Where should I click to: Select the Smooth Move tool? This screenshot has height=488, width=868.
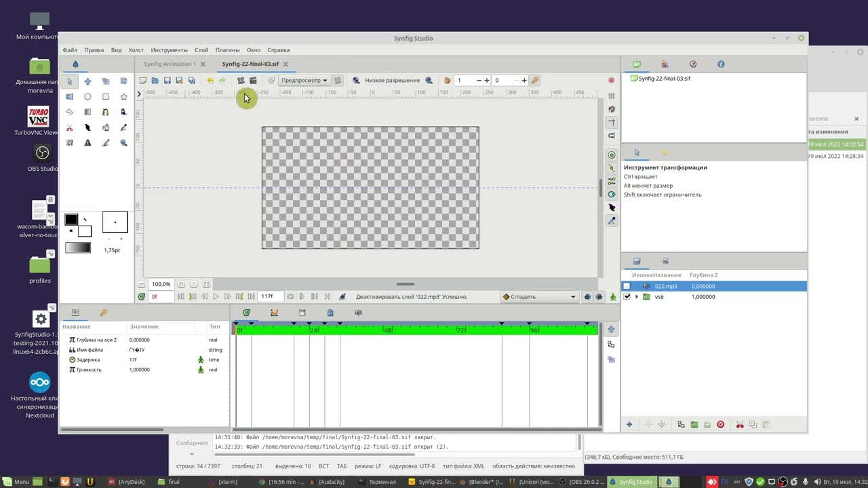87,81
